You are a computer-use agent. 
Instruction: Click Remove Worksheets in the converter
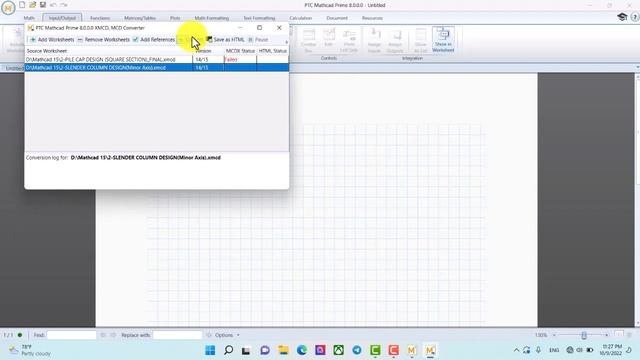(x=104, y=40)
